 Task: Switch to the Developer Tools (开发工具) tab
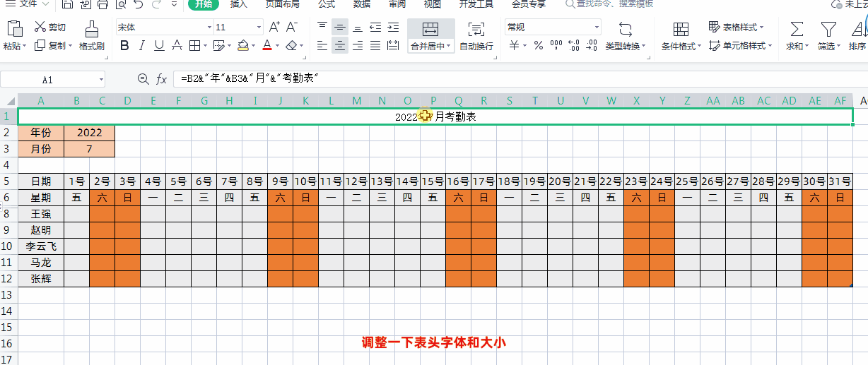(x=476, y=4)
